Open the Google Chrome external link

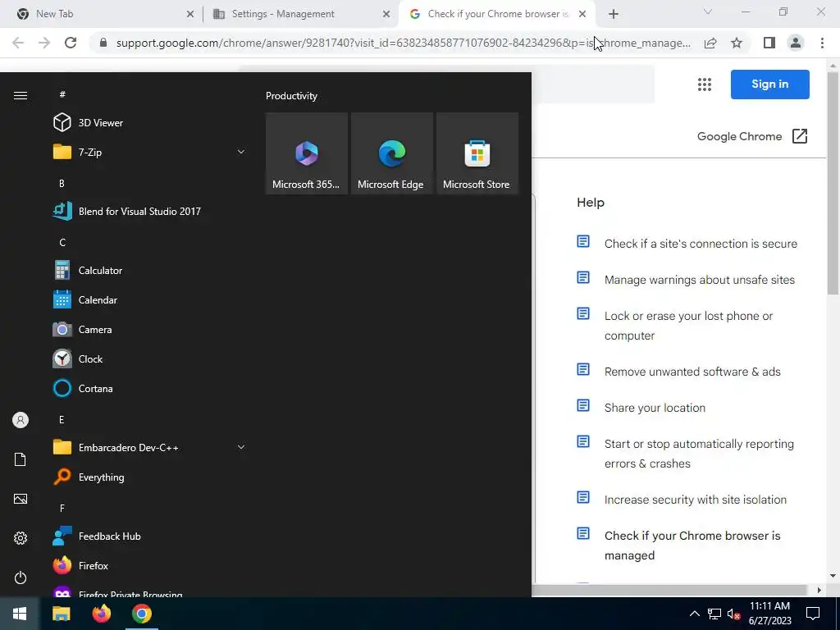pos(752,137)
